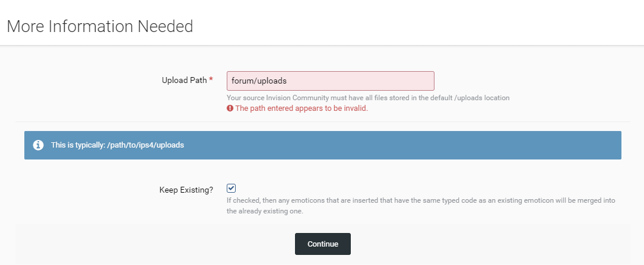Viewport: 644px width, 265px height.
Task: Select the invalid path error message
Action: tap(302, 108)
